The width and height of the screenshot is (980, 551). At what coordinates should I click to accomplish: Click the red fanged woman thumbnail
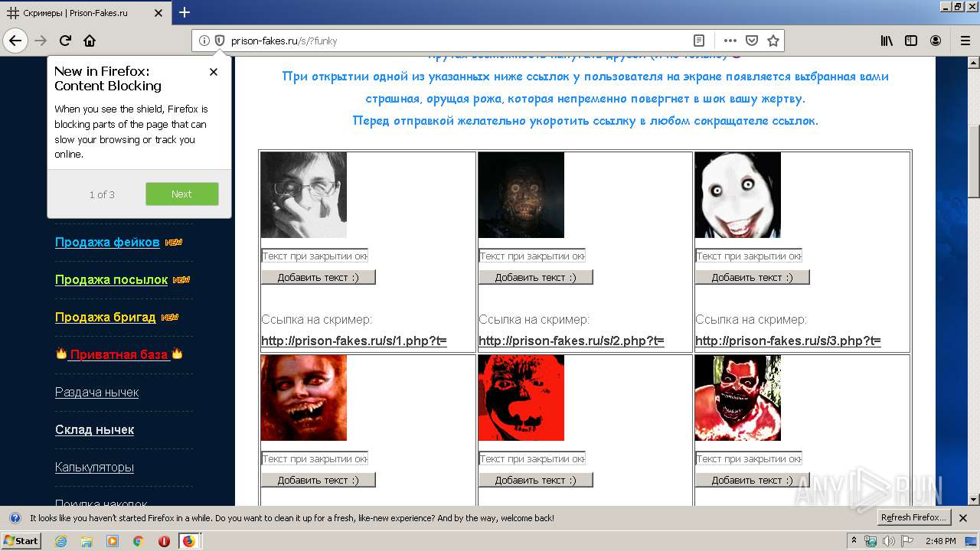(x=304, y=398)
